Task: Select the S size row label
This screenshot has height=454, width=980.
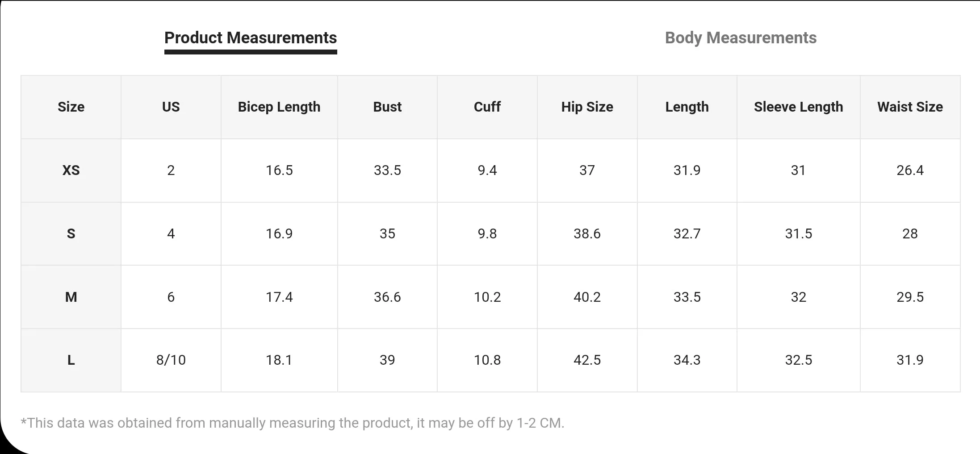Action: (x=71, y=234)
